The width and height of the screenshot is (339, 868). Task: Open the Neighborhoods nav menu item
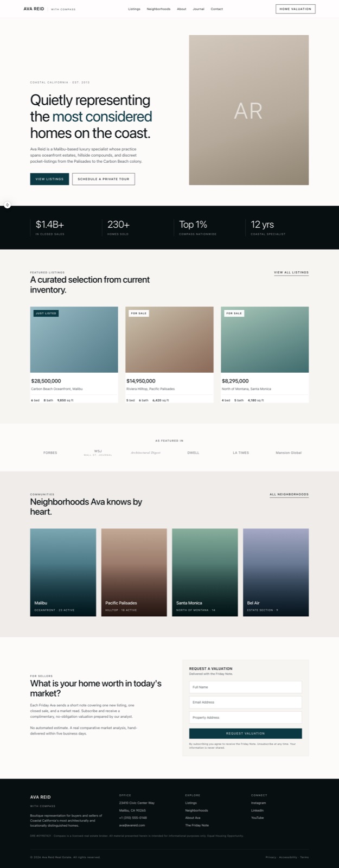tap(158, 9)
